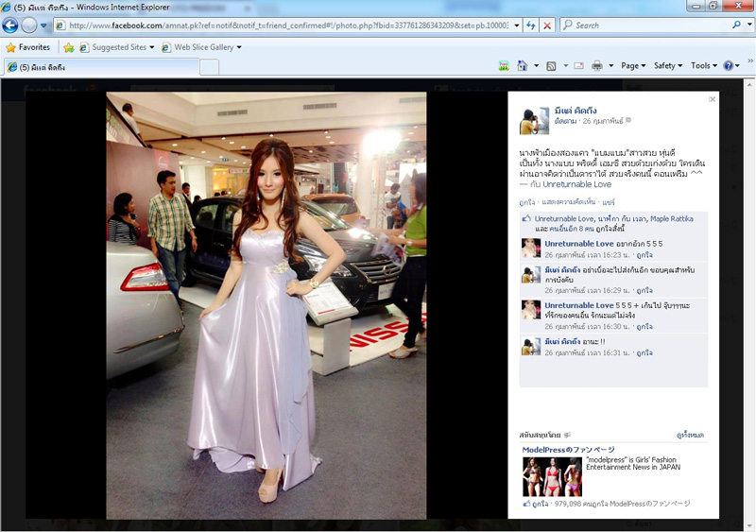Image resolution: width=756 pixels, height=532 pixels.
Task: Click the Print icon
Action: point(597,66)
